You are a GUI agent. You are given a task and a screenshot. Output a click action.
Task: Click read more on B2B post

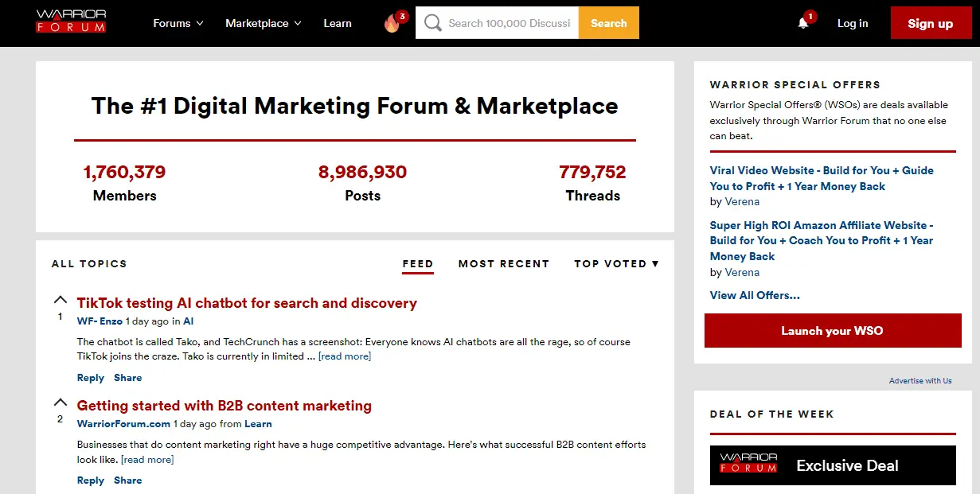click(147, 460)
